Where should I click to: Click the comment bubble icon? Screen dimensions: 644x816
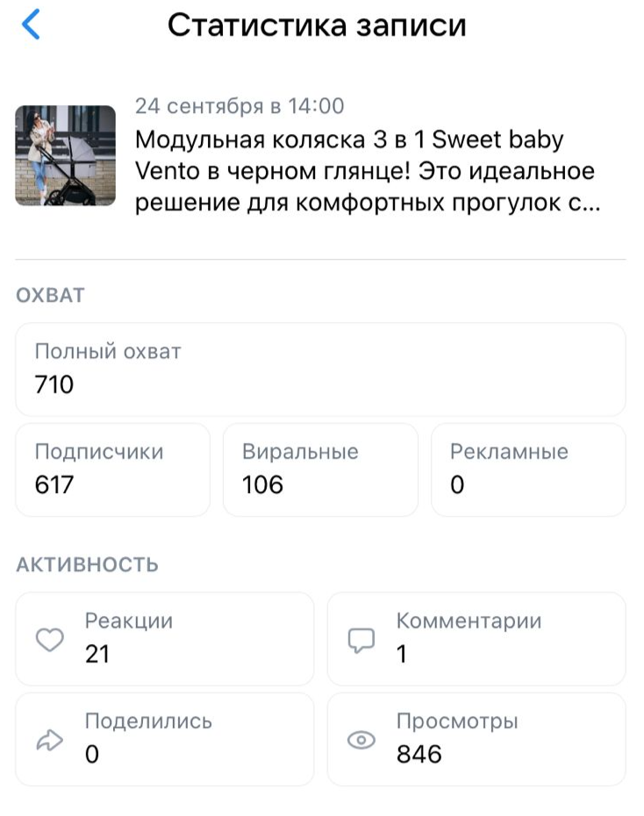pos(361,641)
